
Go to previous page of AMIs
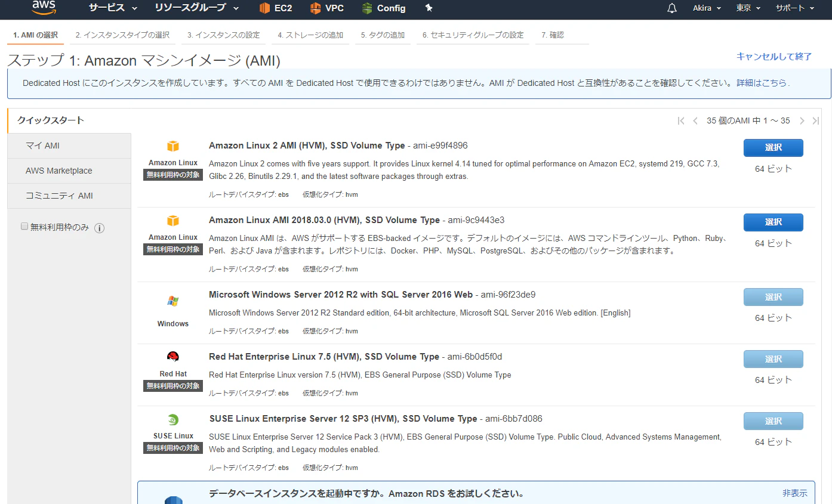pyautogui.click(x=695, y=120)
